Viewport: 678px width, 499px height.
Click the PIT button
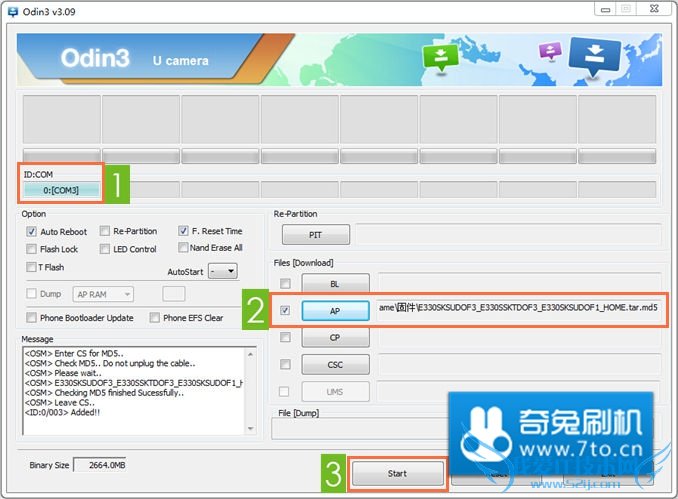click(x=316, y=235)
